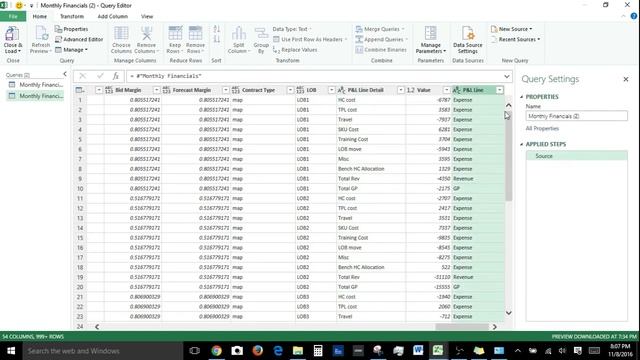Click the query Name input field
The image size is (640, 360).
click(576, 116)
